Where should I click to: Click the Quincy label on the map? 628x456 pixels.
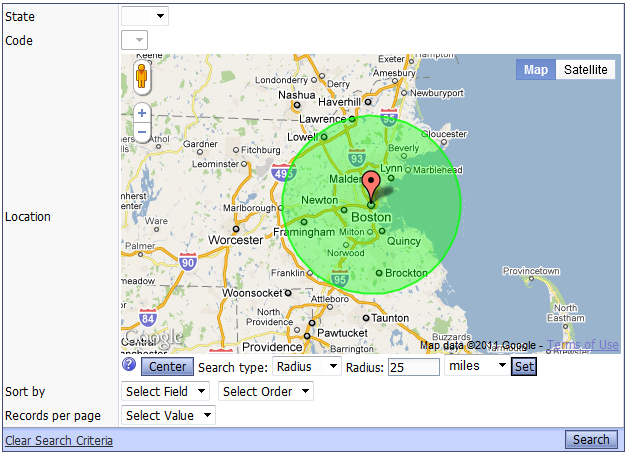(404, 241)
